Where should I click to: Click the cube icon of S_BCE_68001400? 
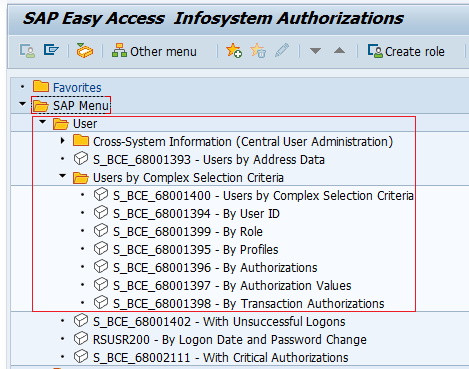101,195
